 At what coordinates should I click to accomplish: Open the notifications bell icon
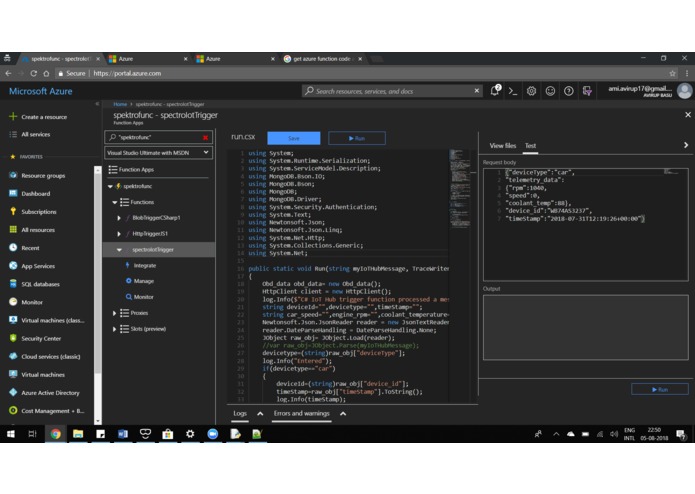coord(495,91)
